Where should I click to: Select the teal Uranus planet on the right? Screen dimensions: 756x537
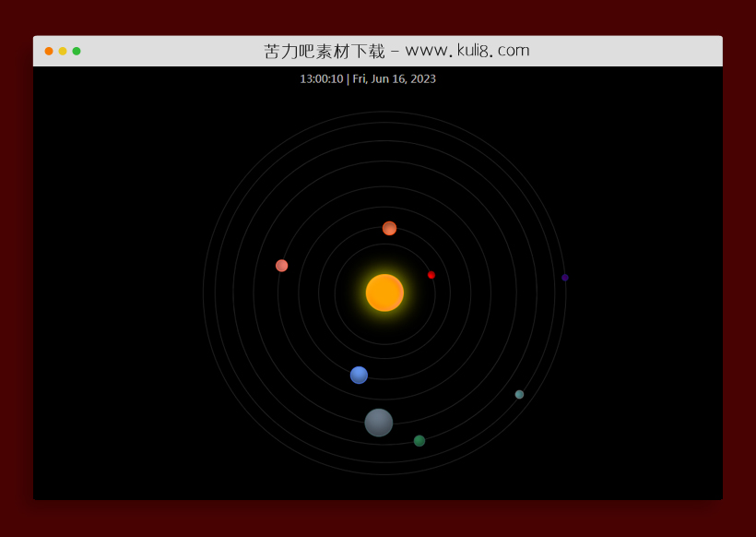tap(518, 394)
